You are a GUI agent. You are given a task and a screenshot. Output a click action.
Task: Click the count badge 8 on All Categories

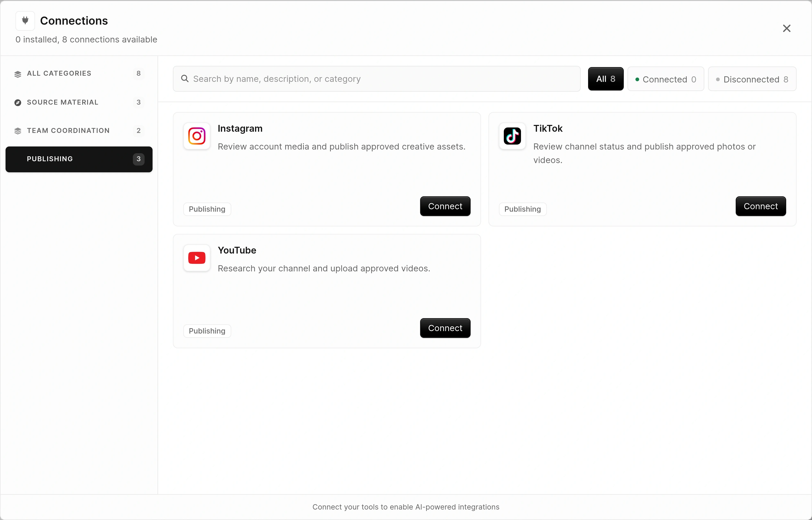(138, 74)
